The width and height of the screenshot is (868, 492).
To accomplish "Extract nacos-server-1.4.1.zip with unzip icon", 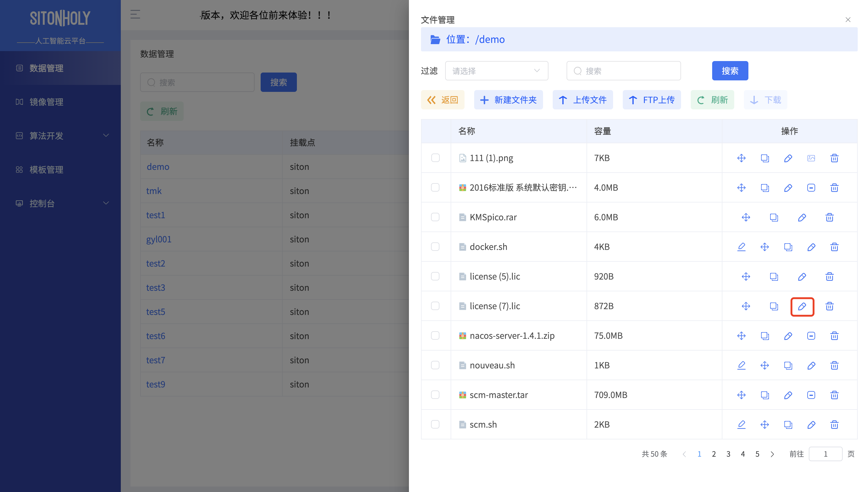I will [x=811, y=335].
